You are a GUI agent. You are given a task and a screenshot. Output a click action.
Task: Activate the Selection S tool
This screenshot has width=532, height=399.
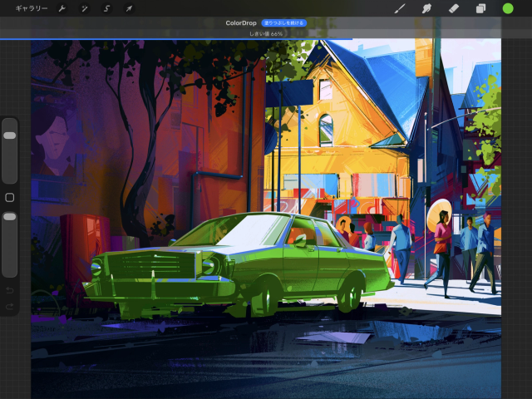pos(106,8)
